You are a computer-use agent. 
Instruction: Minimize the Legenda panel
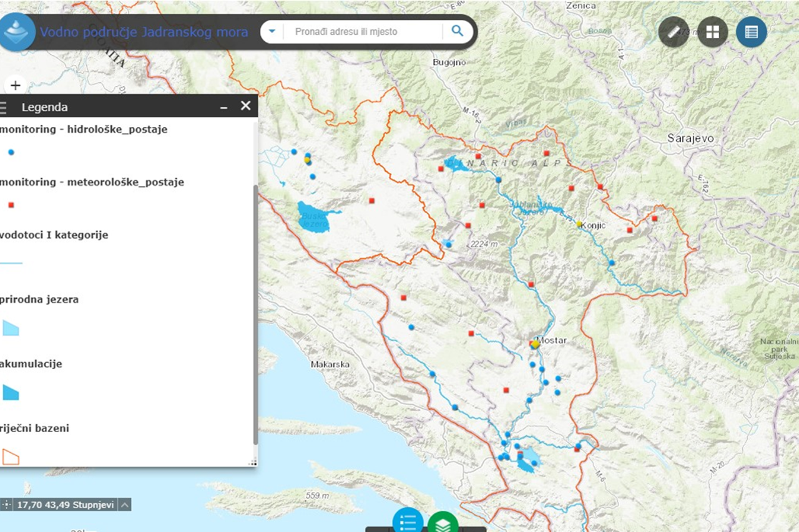223,107
